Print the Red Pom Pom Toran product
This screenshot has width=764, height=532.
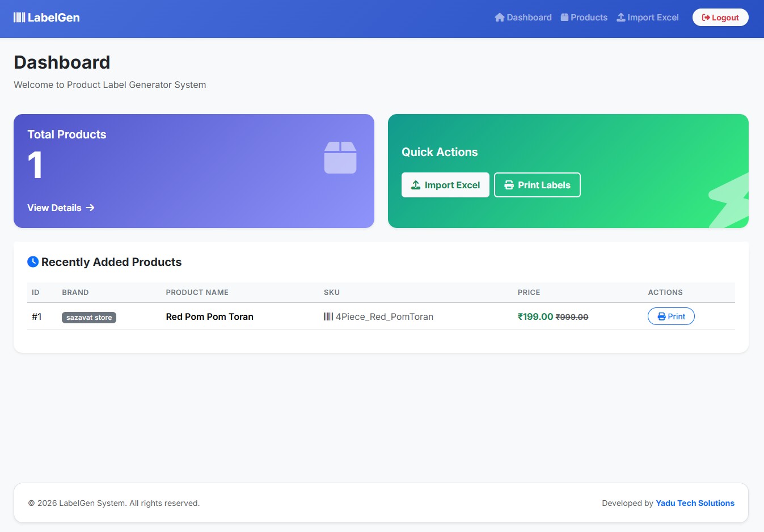tap(671, 316)
